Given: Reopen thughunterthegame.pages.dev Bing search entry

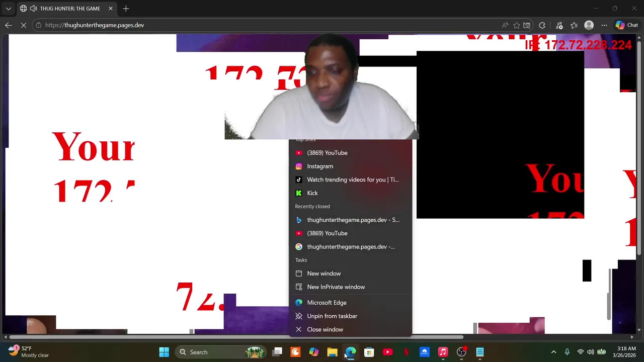Looking at the screenshot, I should pos(350,220).
